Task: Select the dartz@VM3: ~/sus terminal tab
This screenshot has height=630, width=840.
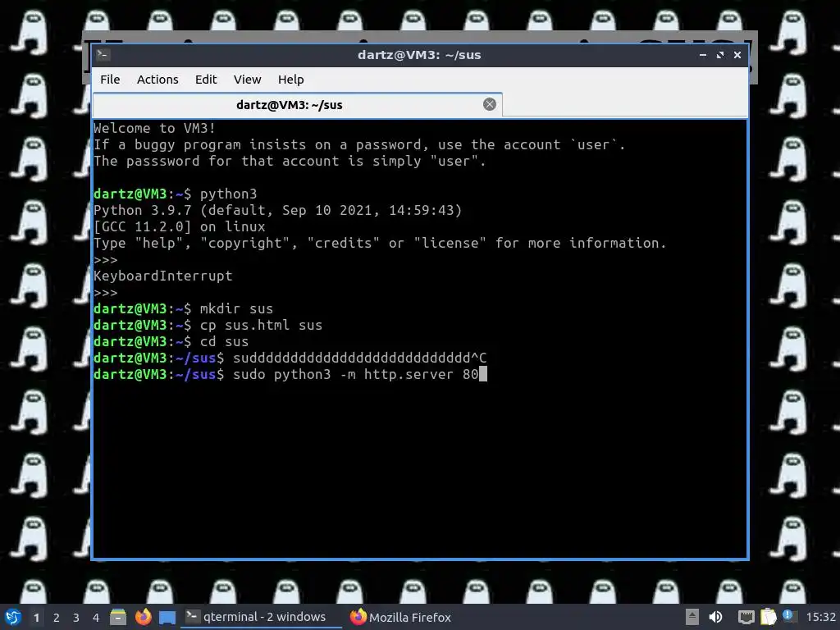Action: pyautogui.click(x=297, y=105)
